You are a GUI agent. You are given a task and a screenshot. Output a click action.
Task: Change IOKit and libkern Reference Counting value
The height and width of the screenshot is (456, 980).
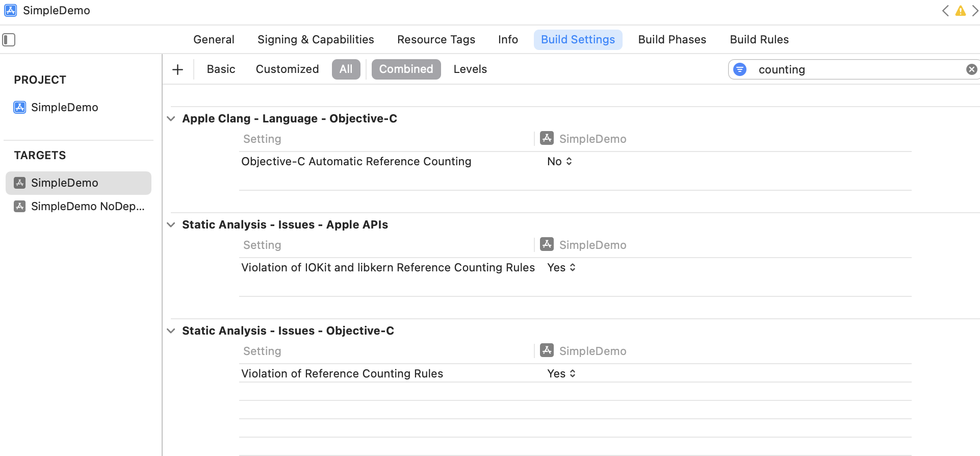pos(561,268)
